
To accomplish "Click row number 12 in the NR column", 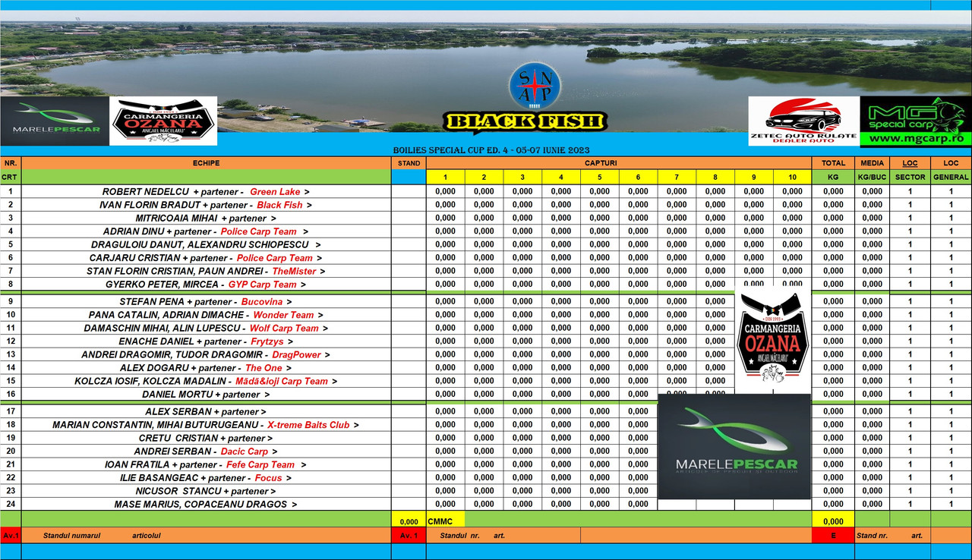I will [x=11, y=341].
